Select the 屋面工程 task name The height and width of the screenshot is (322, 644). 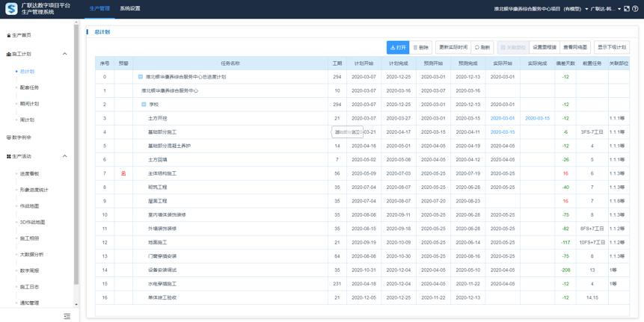point(158,201)
